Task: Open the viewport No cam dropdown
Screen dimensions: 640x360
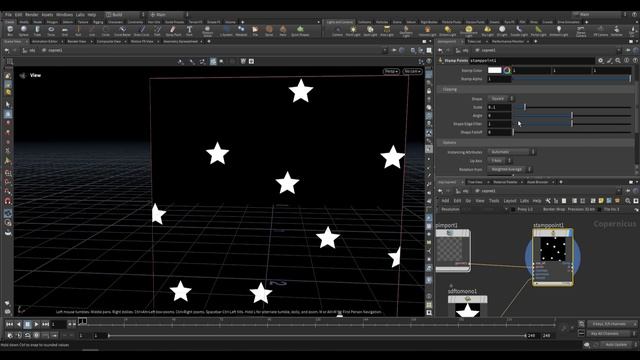Action: (412, 71)
